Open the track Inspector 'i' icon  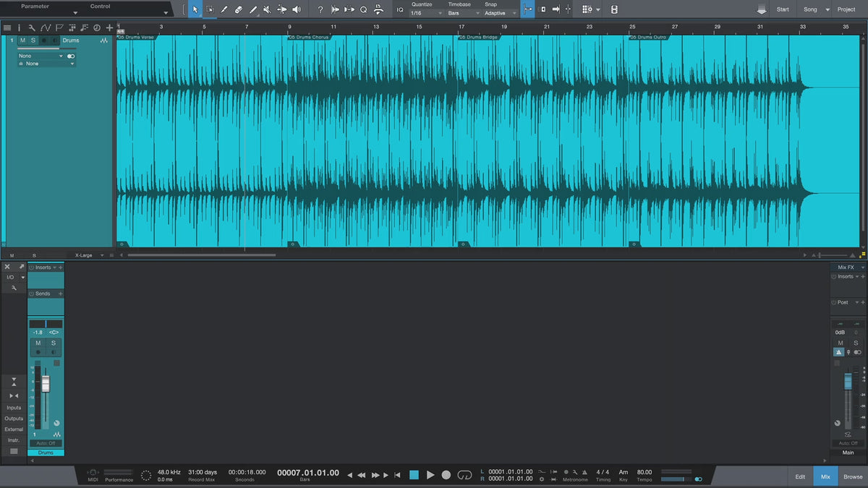click(21, 27)
